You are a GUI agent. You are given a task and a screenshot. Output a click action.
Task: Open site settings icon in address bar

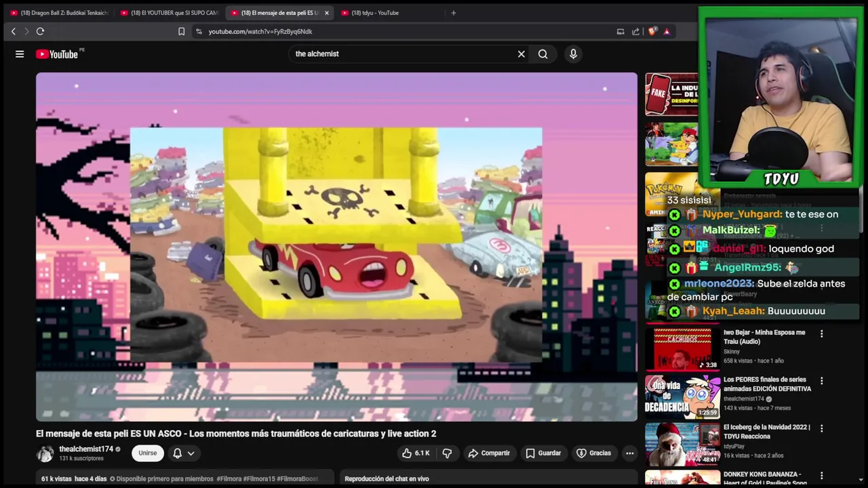point(199,31)
